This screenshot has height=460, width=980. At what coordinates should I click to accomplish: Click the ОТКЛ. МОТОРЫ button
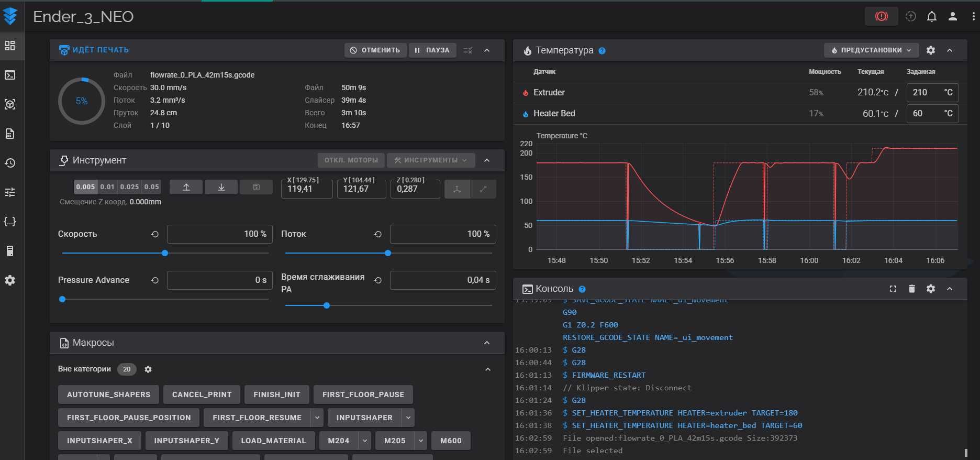click(x=351, y=160)
